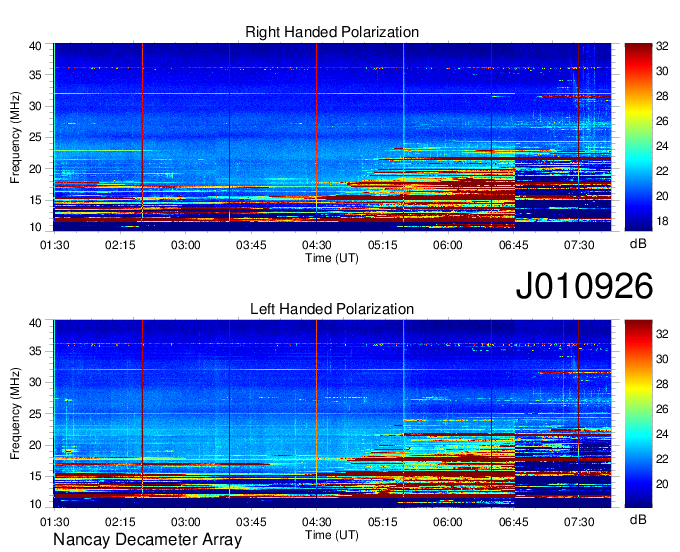The height and width of the screenshot is (552, 680).
Task: Click the 10 MHz tick on top plot
Action: click(x=36, y=227)
